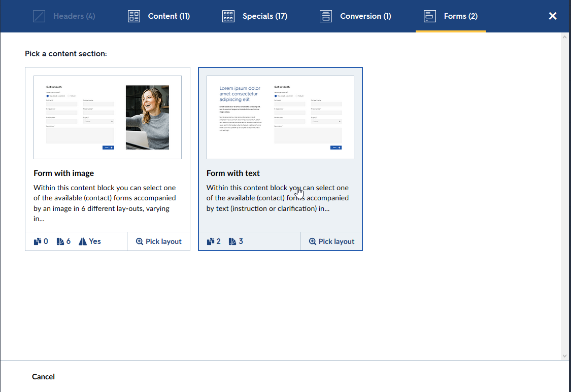The width and height of the screenshot is (571, 392).
Task: Close the section picker dialog
Action: click(x=552, y=16)
